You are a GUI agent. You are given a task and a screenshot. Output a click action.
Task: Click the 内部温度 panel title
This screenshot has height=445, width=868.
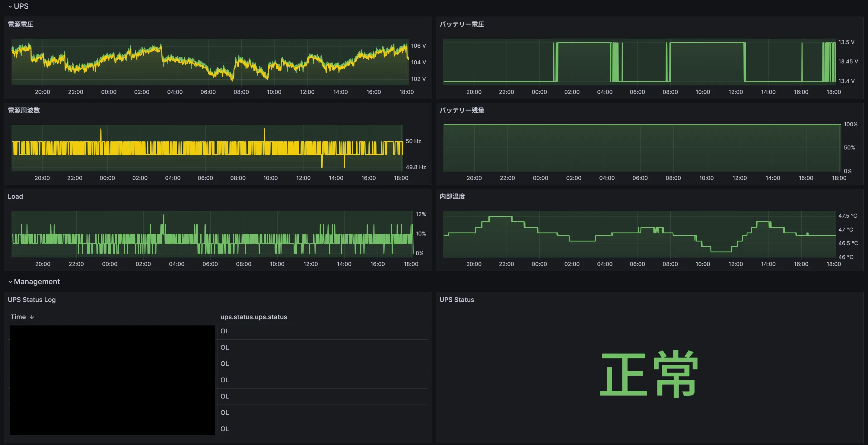[x=452, y=196]
